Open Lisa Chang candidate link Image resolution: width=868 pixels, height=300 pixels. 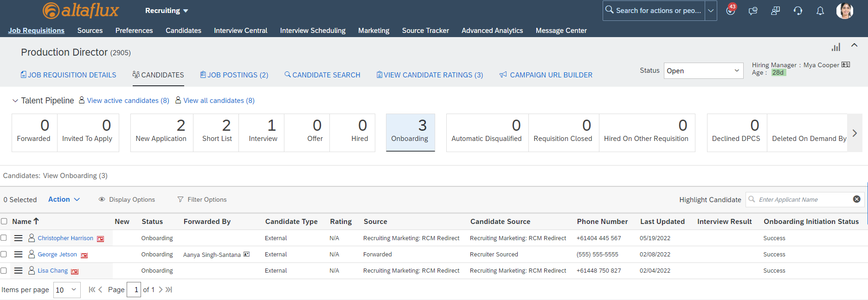52,270
